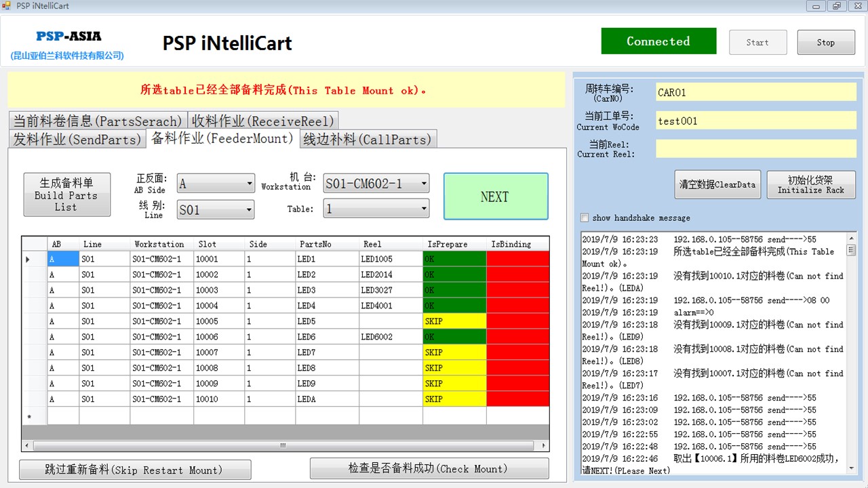Image resolution: width=868 pixels, height=488 pixels.
Task: Click the Reel column header
Action: pos(391,244)
